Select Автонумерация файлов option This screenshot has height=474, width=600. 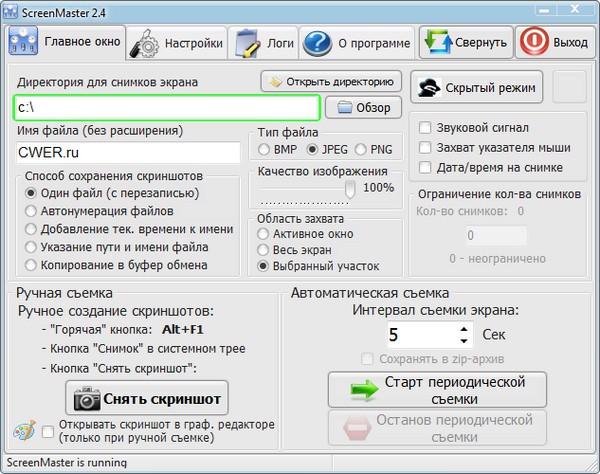pyautogui.click(x=31, y=211)
